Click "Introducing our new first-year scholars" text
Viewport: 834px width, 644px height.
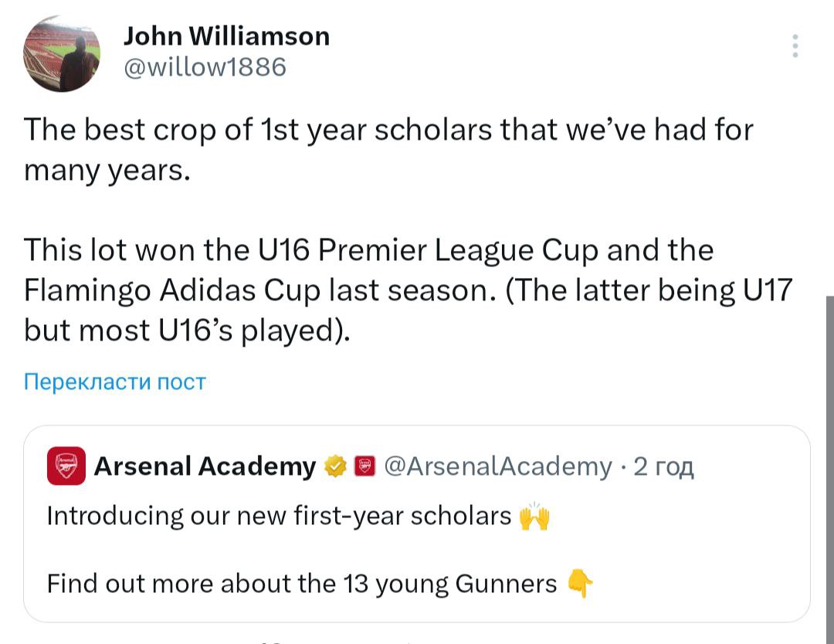coord(280,516)
